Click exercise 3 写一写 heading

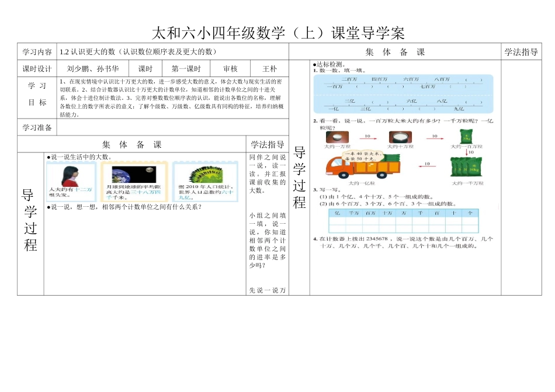(327, 190)
